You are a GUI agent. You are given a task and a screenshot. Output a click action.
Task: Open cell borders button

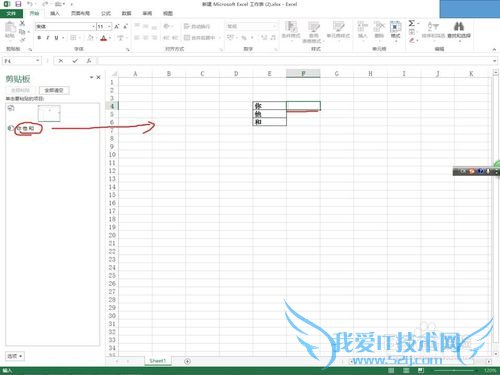pos(73,38)
